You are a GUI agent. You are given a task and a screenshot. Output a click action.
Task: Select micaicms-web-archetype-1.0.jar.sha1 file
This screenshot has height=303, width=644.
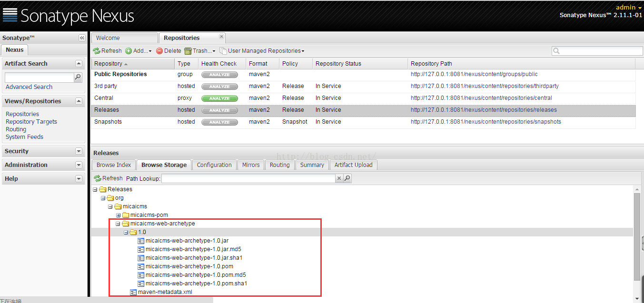pyautogui.click(x=194, y=258)
